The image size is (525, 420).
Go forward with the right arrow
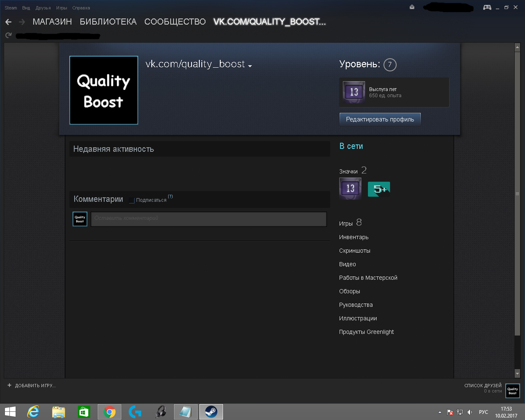(x=22, y=22)
